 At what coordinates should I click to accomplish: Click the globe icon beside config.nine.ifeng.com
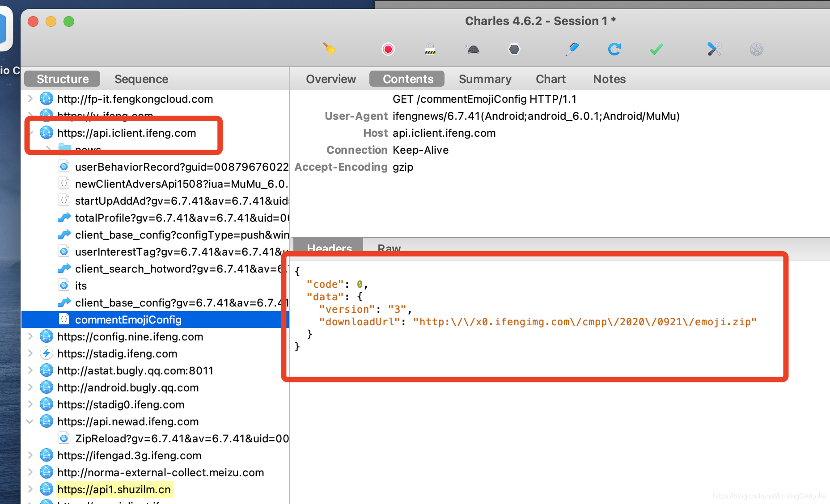point(47,336)
